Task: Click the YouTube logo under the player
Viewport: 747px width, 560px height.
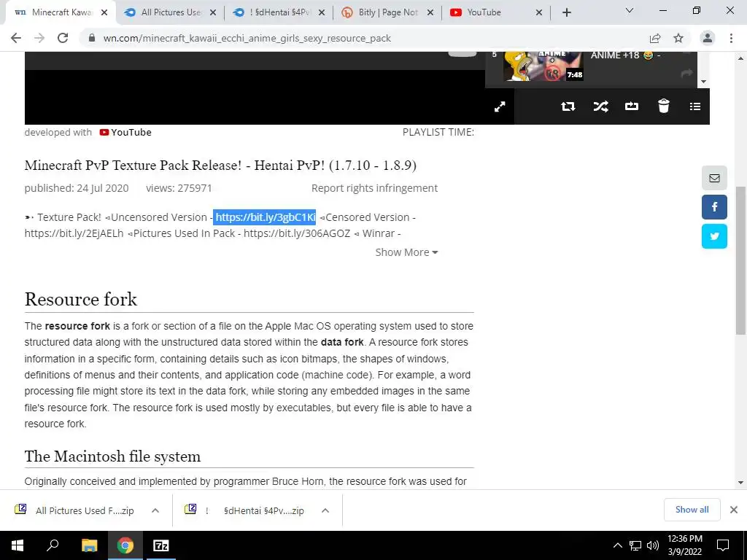Action: point(125,133)
